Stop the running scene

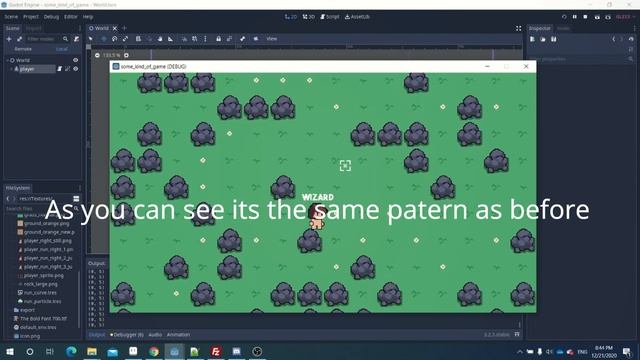pos(585,17)
